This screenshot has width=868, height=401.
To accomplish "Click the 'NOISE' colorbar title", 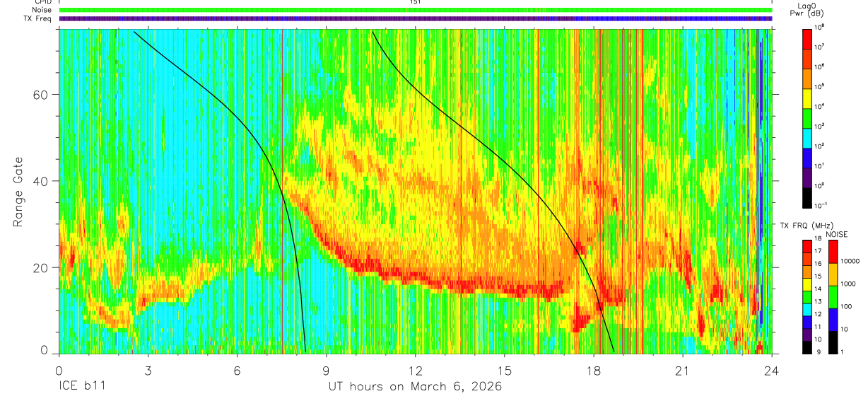I will 836,234.
